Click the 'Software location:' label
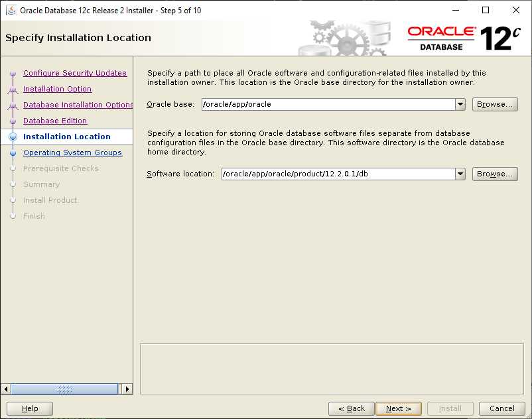532x419 pixels. tap(180, 174)
